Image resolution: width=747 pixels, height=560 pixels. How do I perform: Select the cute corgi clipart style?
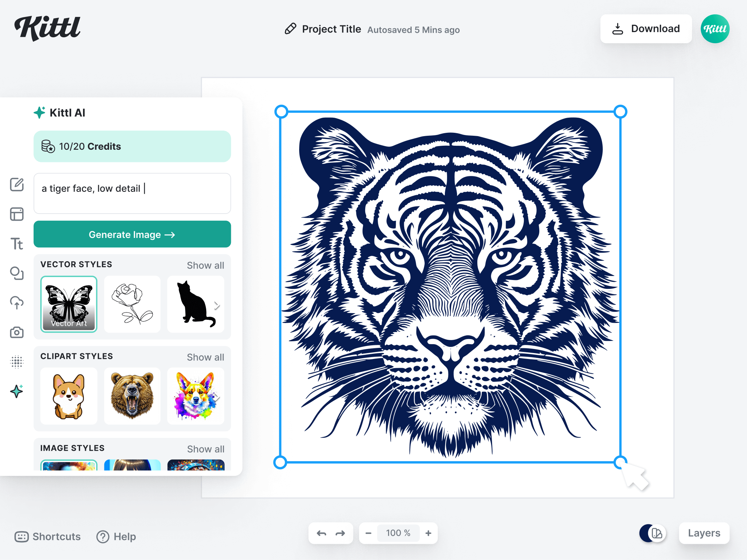tap(69, 396)
